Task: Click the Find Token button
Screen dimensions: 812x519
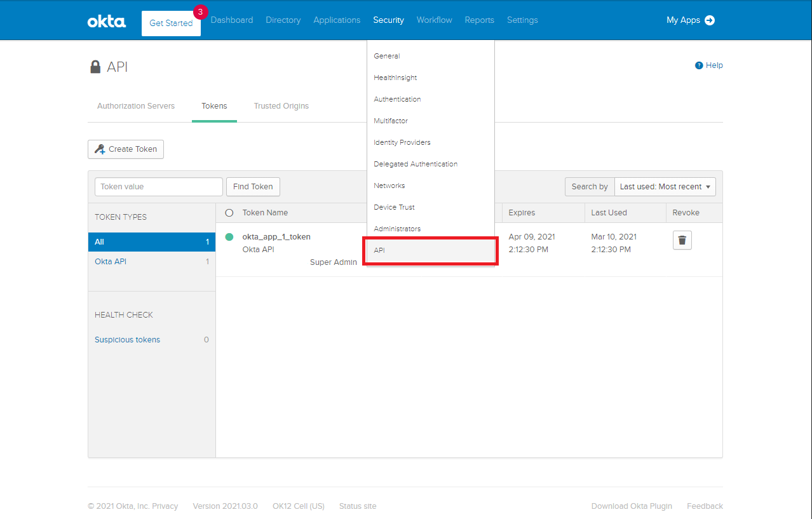Action: pos(253,187)
